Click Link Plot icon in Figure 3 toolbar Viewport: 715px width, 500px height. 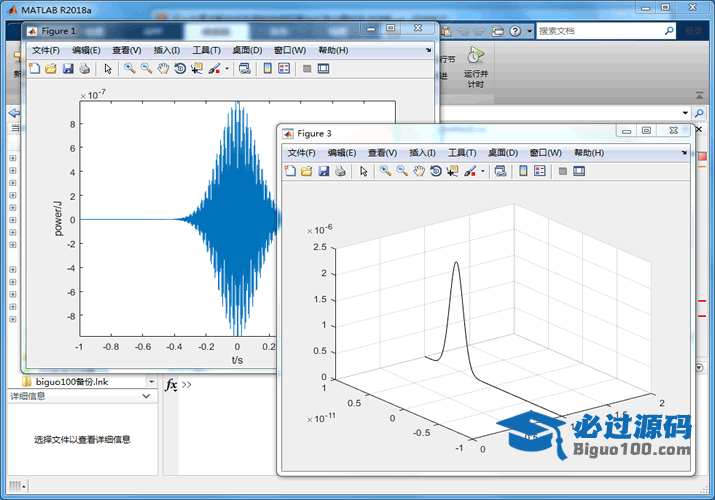tap(501, 171)
